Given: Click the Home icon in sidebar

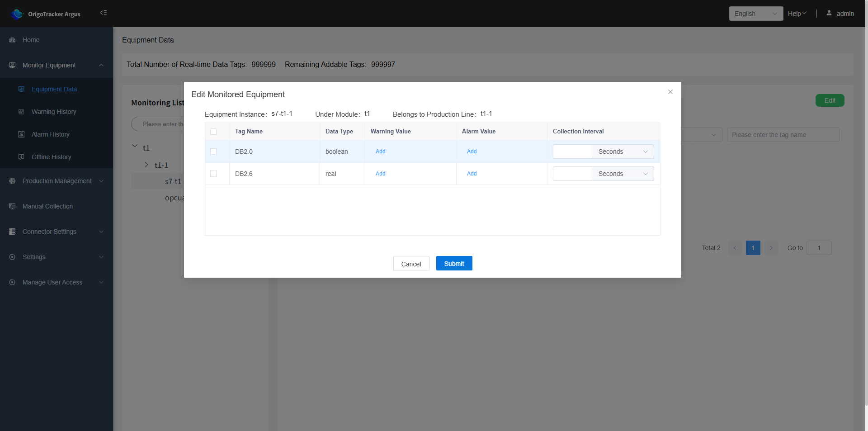Looking at the screenshot, I should (x=12, y=40).
